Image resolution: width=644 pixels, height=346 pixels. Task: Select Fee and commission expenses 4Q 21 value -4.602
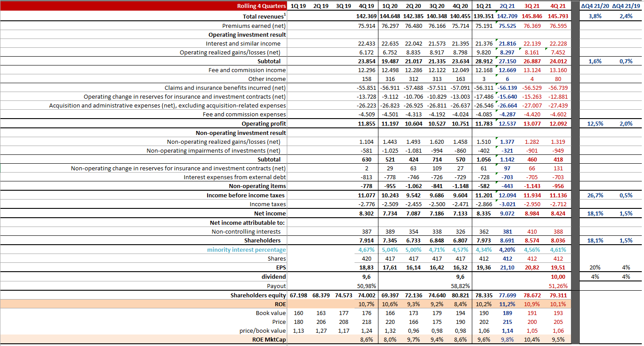point(558,114)
